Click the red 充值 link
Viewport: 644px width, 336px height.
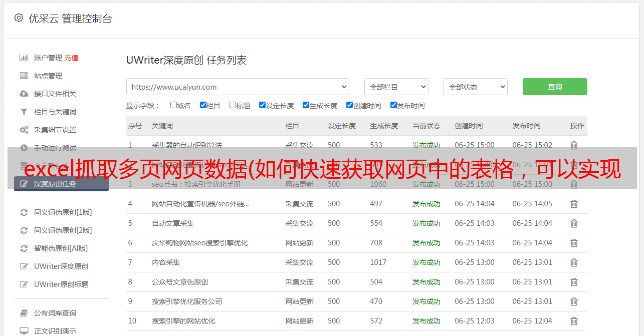tap(71, 58)
